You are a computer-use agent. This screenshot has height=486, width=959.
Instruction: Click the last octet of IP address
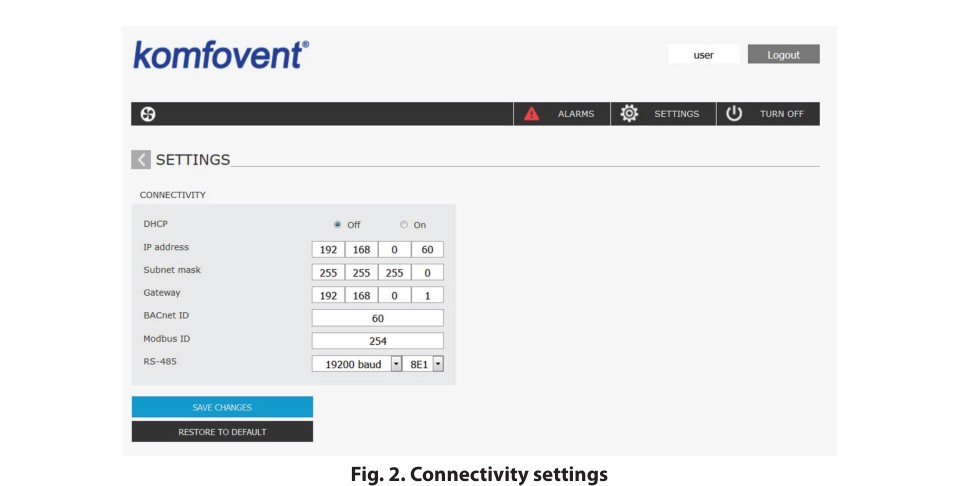427,249
